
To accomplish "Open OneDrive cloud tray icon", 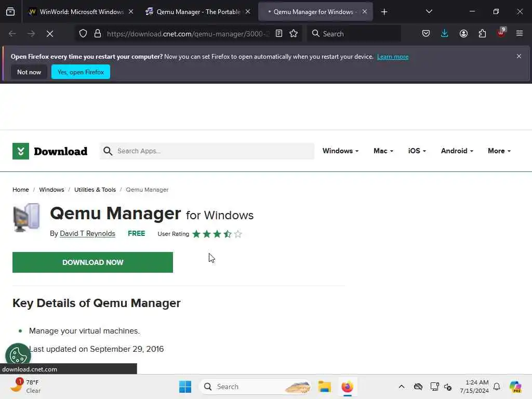I will point(418,387).
